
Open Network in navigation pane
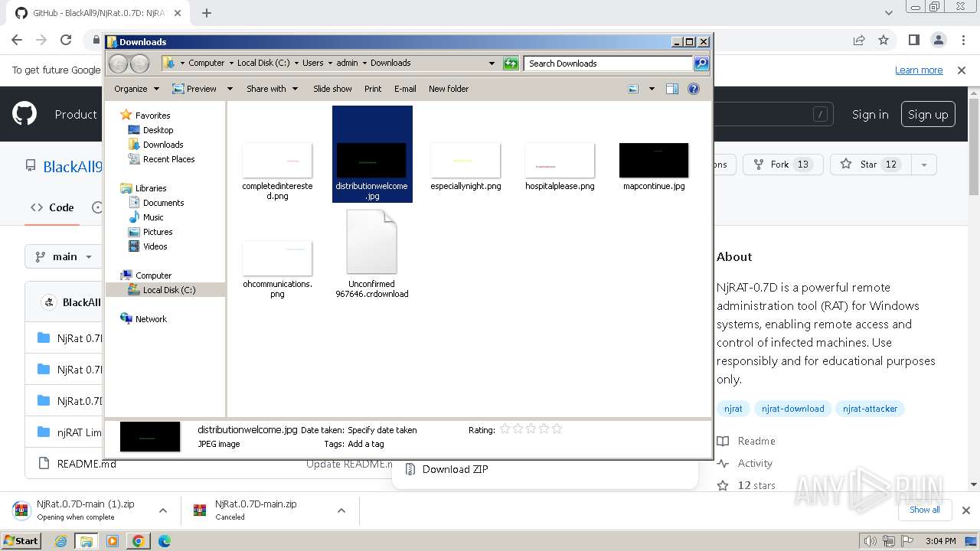(x=151, y=319)
